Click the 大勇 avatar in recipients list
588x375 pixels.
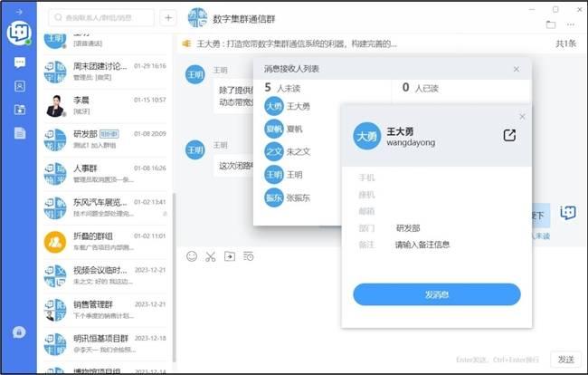tap(274, 107)
